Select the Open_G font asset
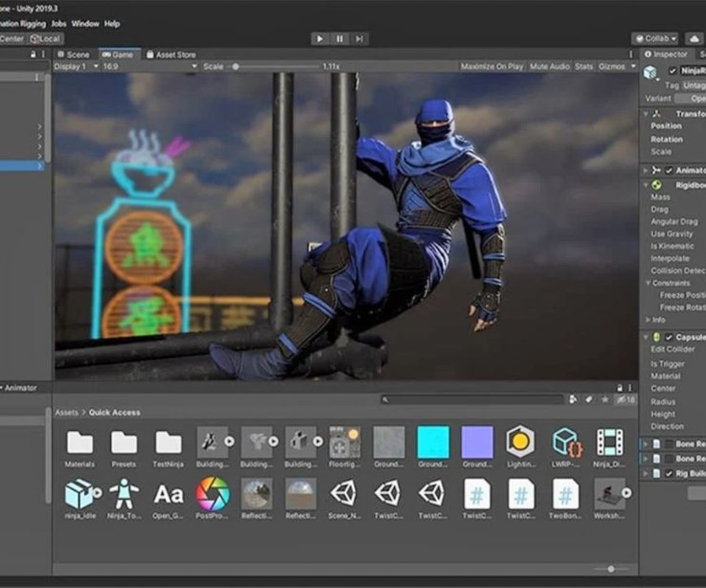The image size is (706, 588). click(168, 494)
